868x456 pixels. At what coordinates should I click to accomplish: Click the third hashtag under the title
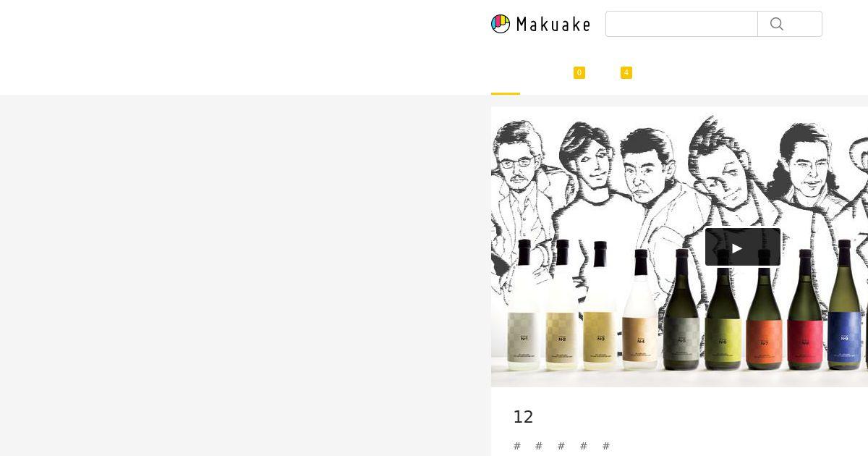click(561, 446)
